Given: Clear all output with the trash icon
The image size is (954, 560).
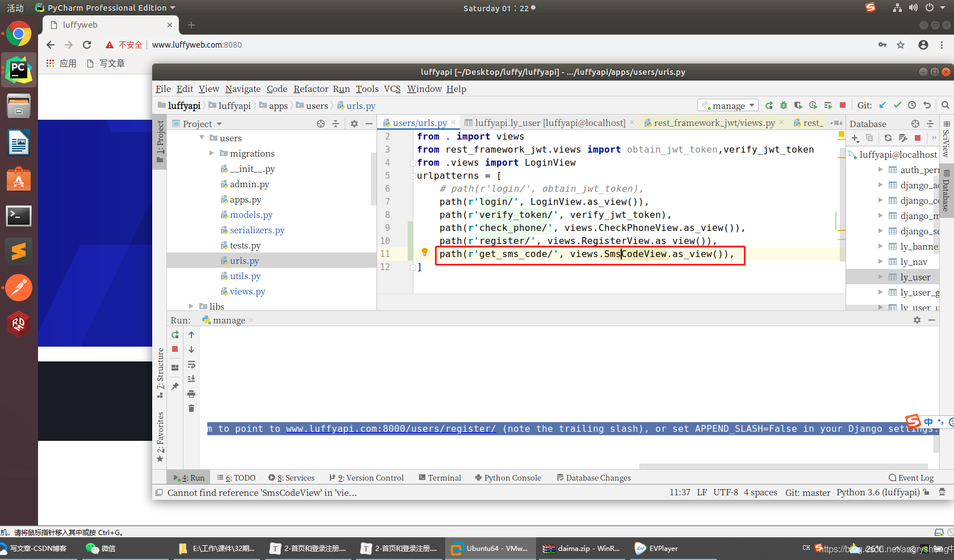Looking at the screenshot, I should (191, 409).
